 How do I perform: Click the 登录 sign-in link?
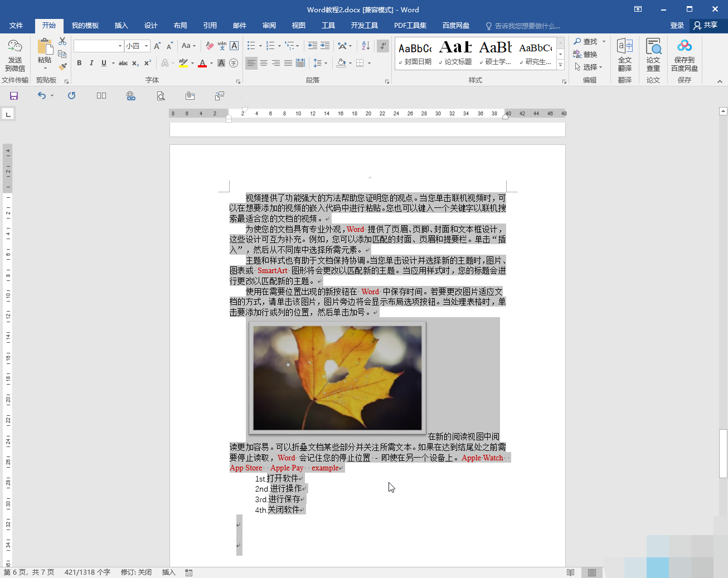pyautogui.click(x=677, y=26)
